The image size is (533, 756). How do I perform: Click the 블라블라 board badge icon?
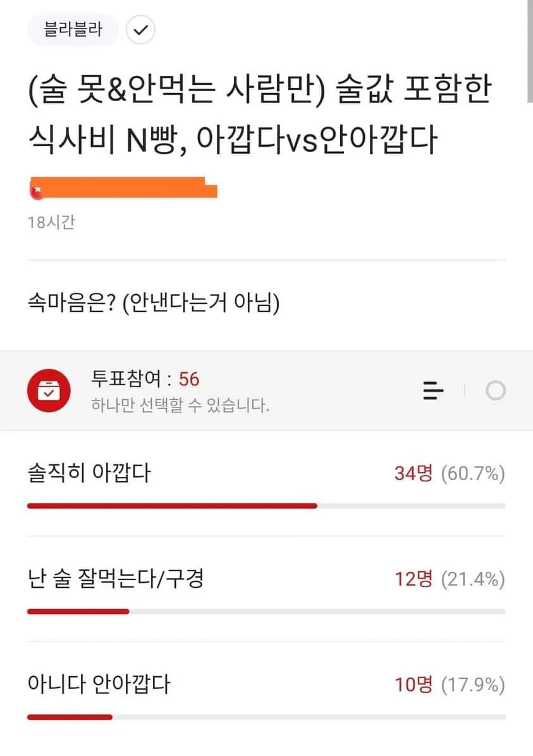tap(73, 30)
